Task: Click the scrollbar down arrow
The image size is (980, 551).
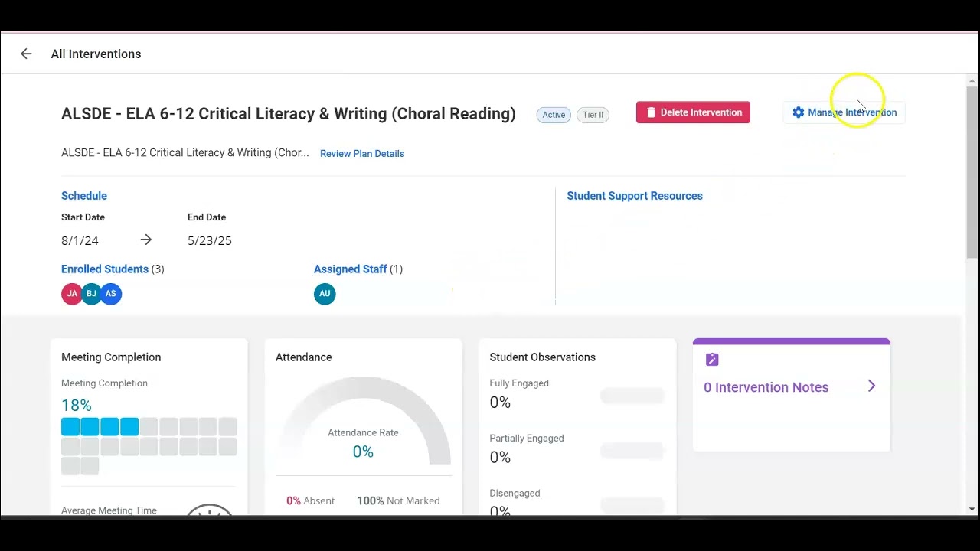Action: click(972, 509)
